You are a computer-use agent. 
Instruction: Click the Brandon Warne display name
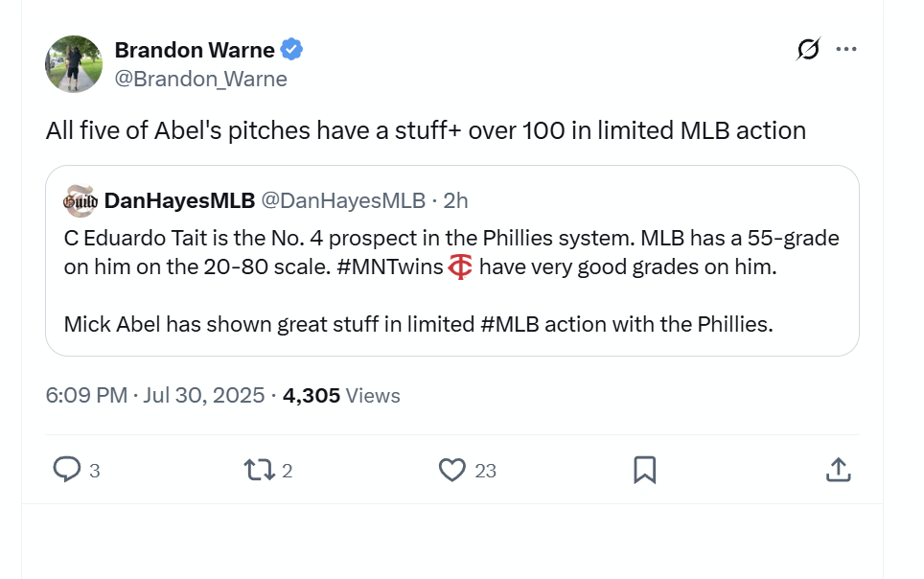tap(194, 50)
